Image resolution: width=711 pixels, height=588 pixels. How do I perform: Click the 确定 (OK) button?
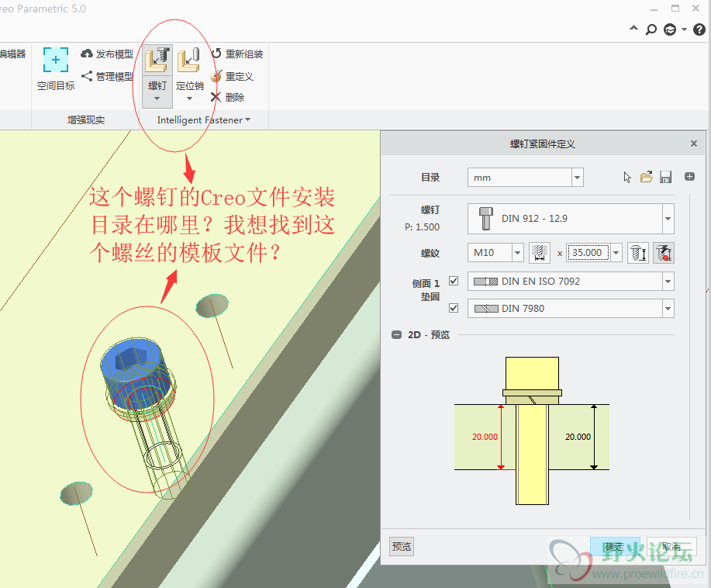click(x=615, y=546)
